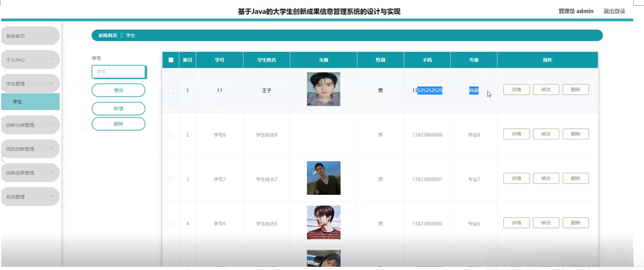644x270 pixels.
Task: Click the 学号 column header
Action: pos(220,60)
